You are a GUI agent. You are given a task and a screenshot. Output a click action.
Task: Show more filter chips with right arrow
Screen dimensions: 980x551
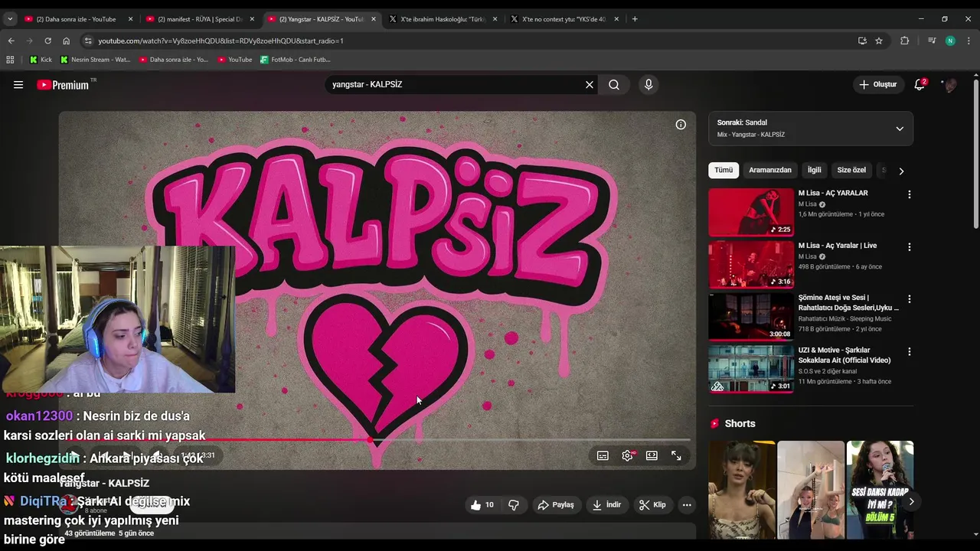[x=901, y=171]
